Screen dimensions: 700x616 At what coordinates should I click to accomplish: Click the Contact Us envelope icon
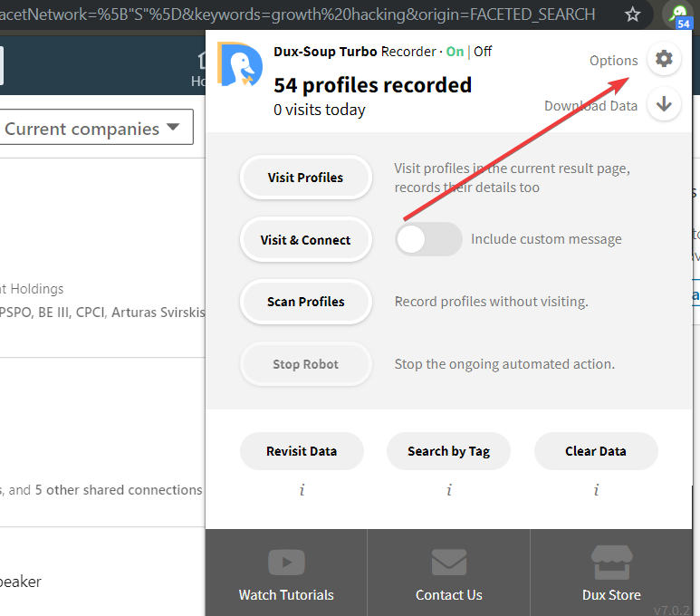pyautogui.click(x=448, y=563)
